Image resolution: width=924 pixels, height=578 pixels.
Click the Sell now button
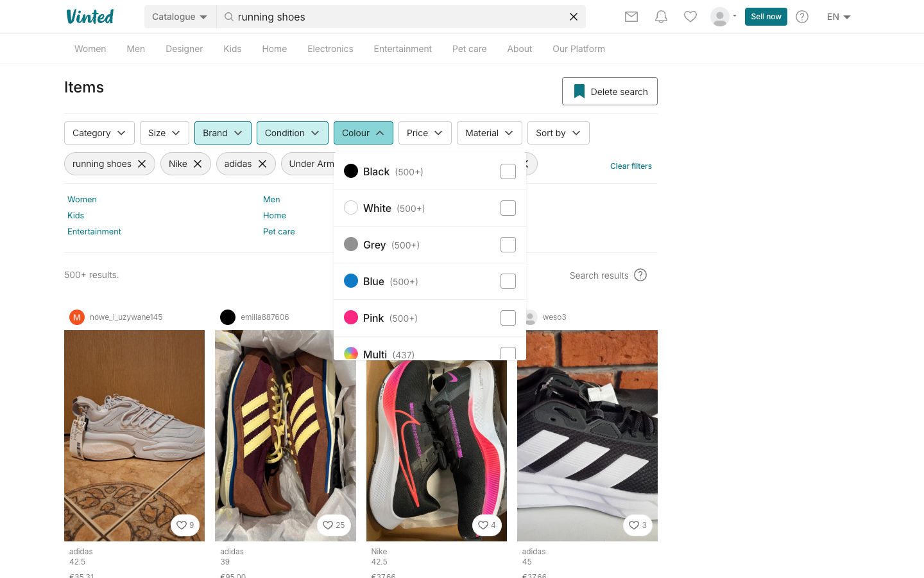click(766, 17)
